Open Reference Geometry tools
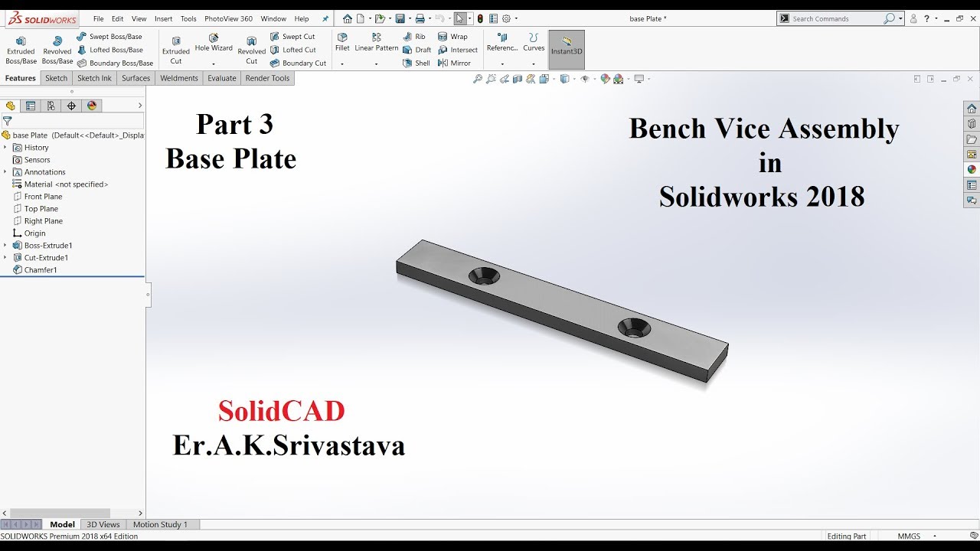Screen dimensions: 980x551 click(x=502, y=42)
